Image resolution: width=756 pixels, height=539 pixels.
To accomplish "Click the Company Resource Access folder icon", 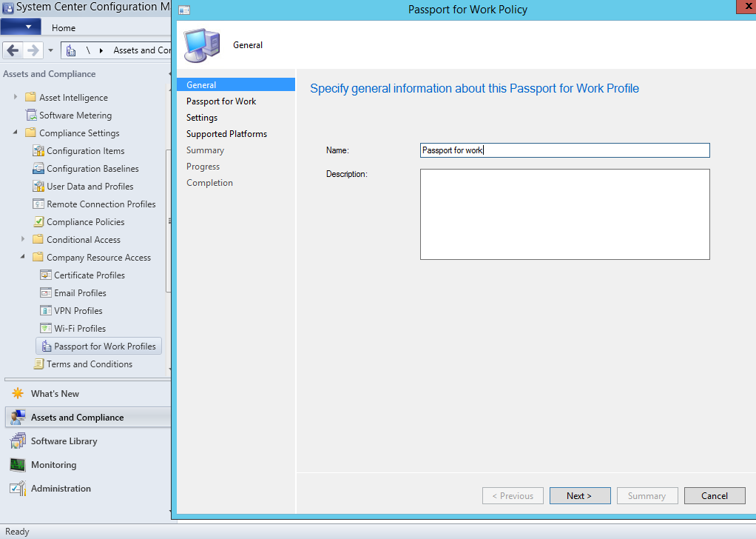I will pyautogui.click(x=38, y=257).
